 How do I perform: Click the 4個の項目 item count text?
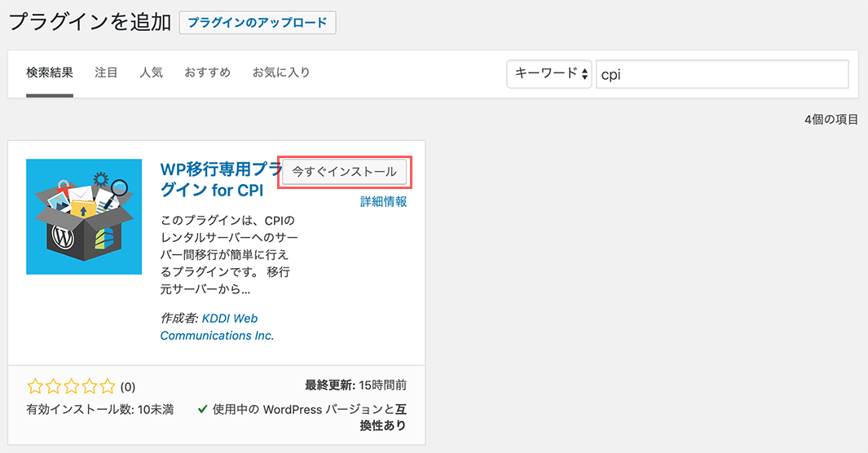coord(831,120)
